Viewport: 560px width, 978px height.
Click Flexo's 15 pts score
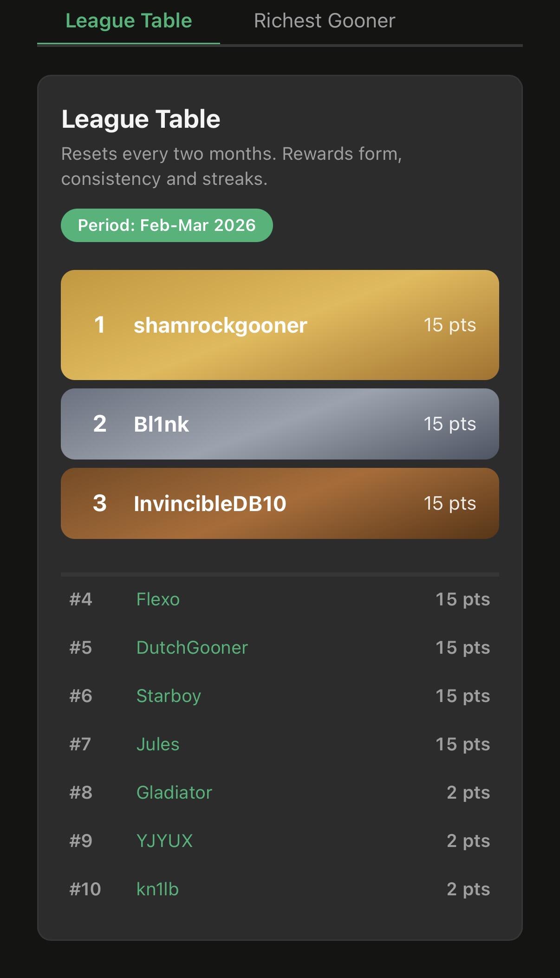(x=462, y=599)
